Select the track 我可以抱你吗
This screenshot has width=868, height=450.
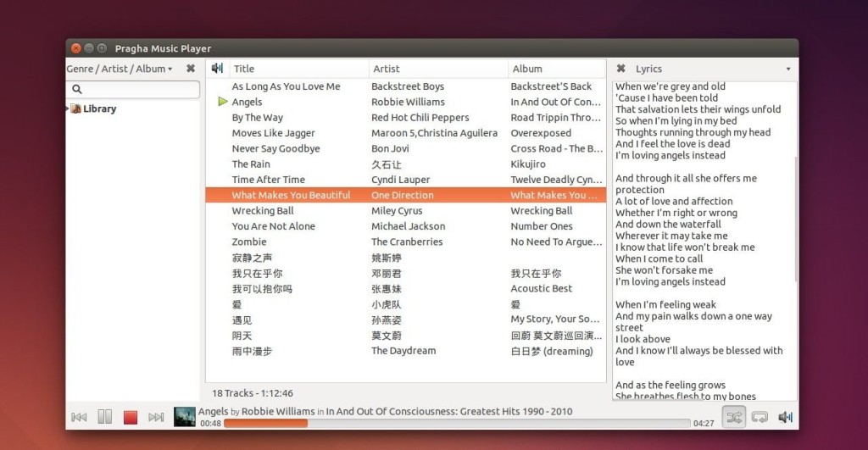[262, 288]
